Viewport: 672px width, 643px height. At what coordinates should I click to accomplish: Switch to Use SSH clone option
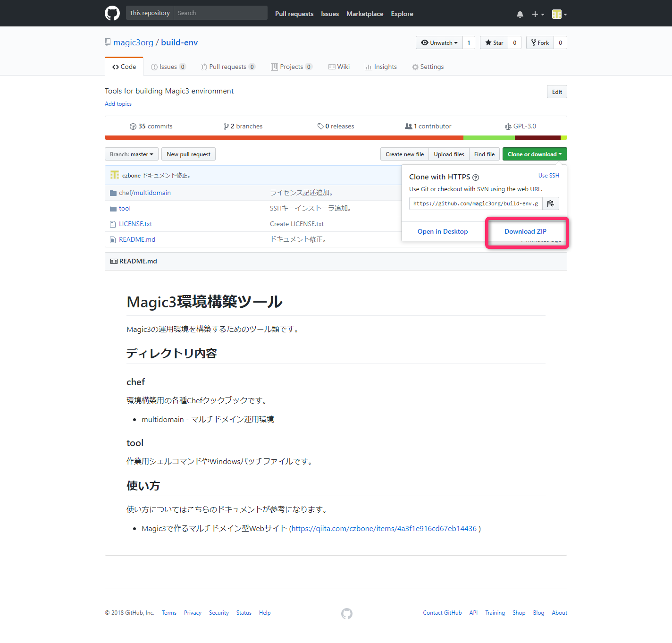(x=548, y=176)
